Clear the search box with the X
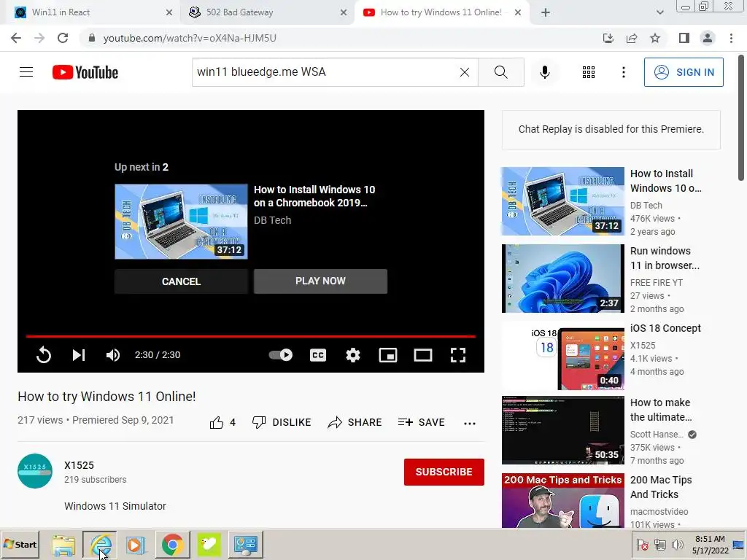 [x=465, y=72]
